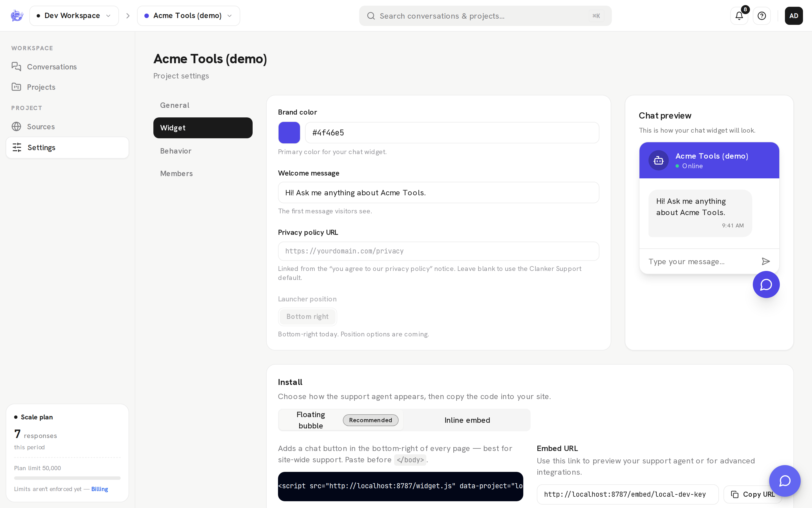Click the brand color swatch
Image resolution: width=812 pixels, height=508 pixels.
(289, 132)
